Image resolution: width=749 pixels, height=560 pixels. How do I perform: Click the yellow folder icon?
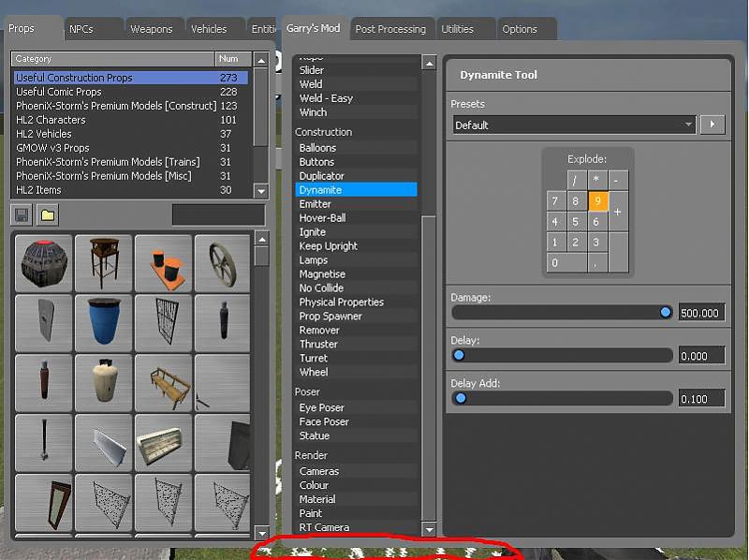[x=48, y=215]
